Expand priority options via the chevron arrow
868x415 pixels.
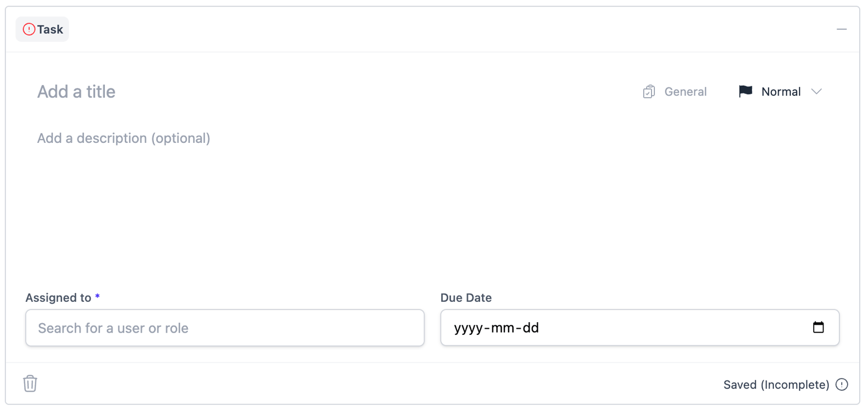pyautogui.click(x=816, y=92)
